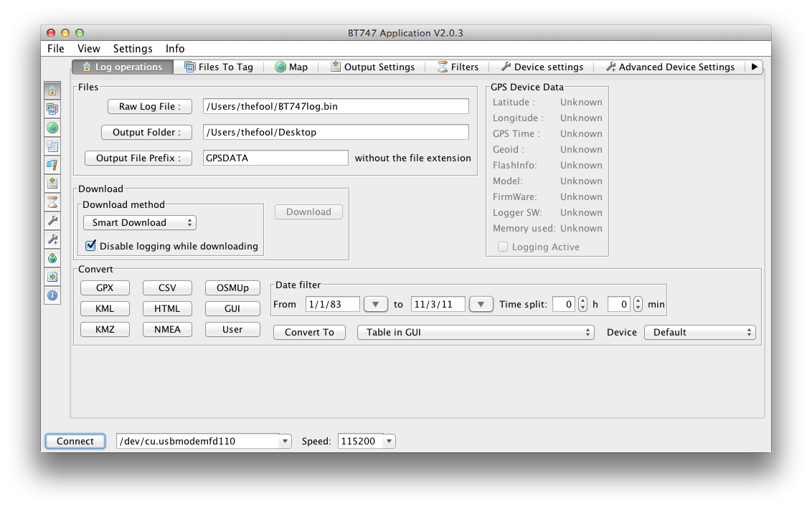Open the Device Default dropdown

point(699,333)
